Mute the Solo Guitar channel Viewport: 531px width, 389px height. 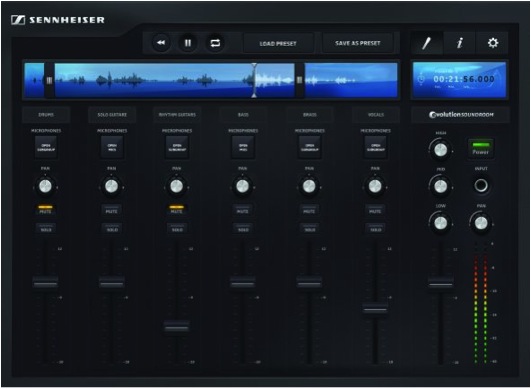click(x=111, y=210)
